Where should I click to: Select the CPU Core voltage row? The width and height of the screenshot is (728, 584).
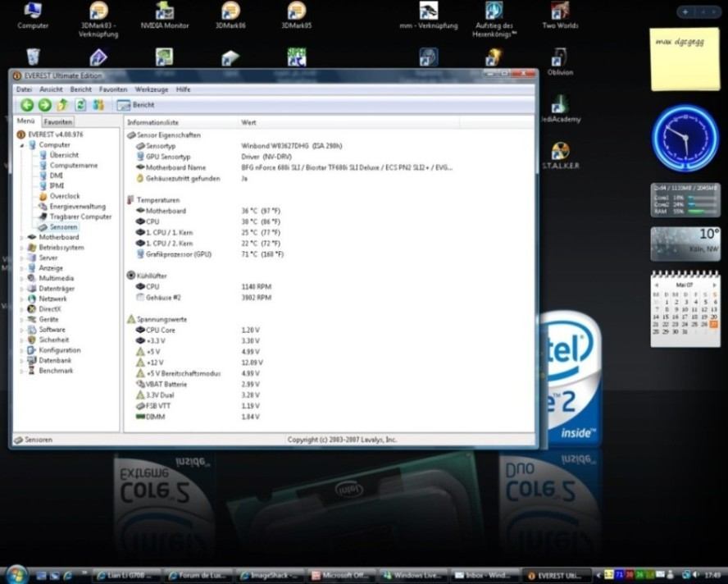[198, 330]
